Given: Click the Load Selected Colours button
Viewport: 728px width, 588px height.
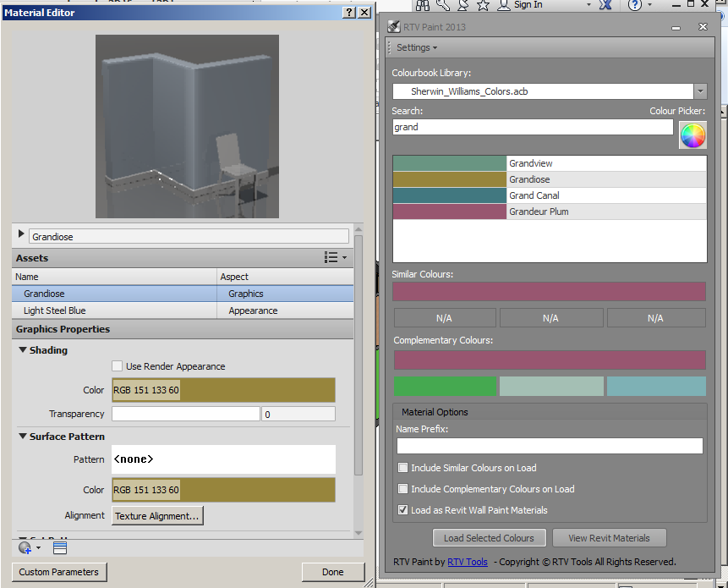Looking at the screenshot, I should pyautogui.click(x=489, y=538).
